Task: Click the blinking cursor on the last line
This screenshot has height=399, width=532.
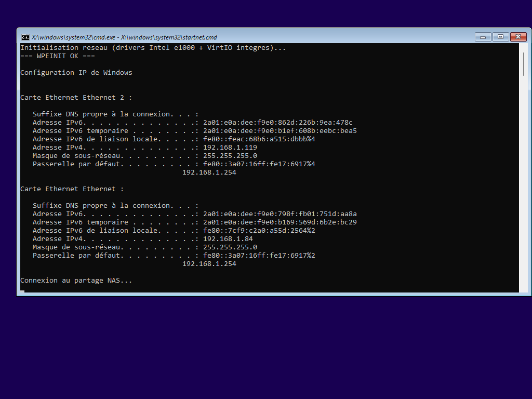Action: pyautogui.click(x=22, y=291)
